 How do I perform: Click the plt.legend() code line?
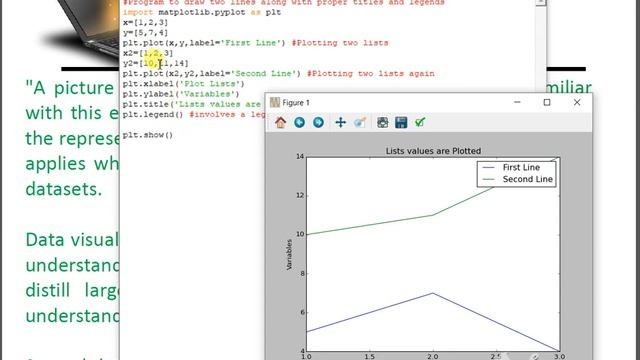click(x=194, y=115)
